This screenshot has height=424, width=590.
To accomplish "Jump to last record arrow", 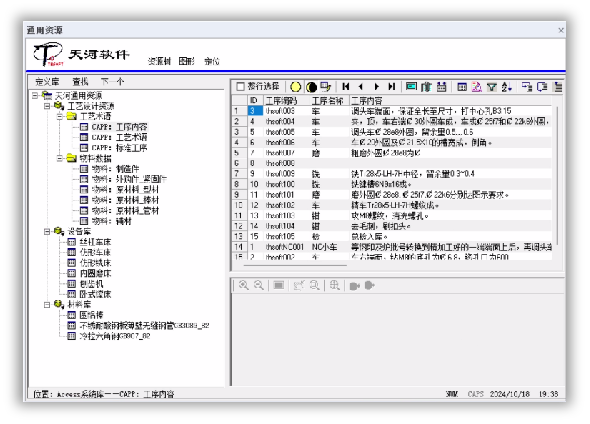I will click(392, 87).
